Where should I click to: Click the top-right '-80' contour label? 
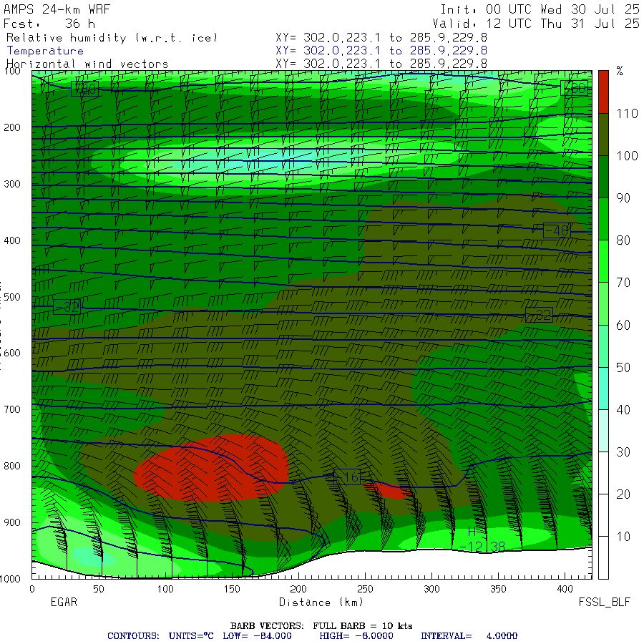574,88
